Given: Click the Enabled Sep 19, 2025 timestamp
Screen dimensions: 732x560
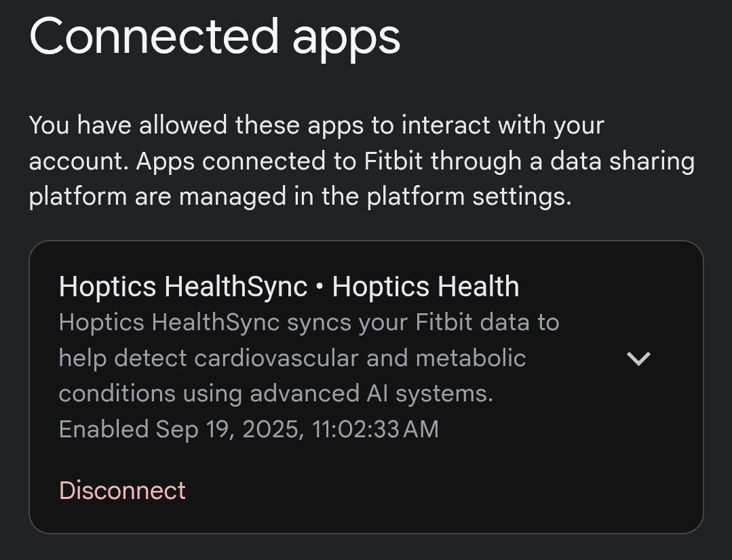Looking at the screenshot, I should coord(249,428).
